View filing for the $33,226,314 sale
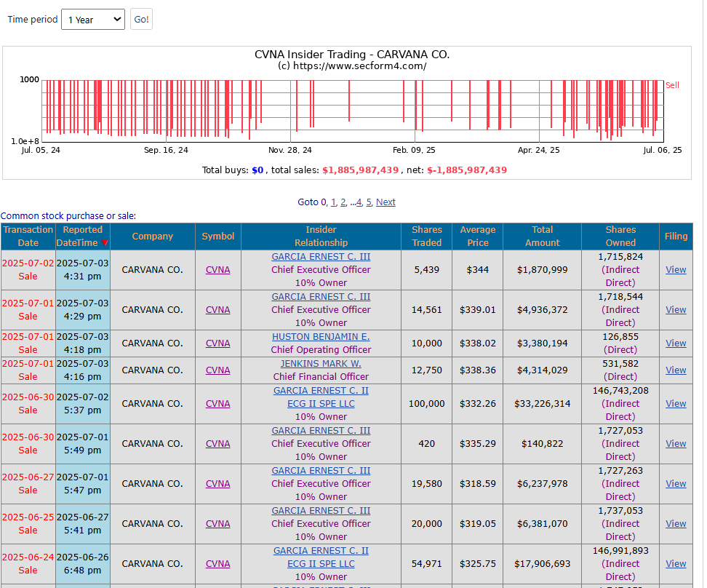Viewport: 707px width, 588px height. click(x=676, y=404)
